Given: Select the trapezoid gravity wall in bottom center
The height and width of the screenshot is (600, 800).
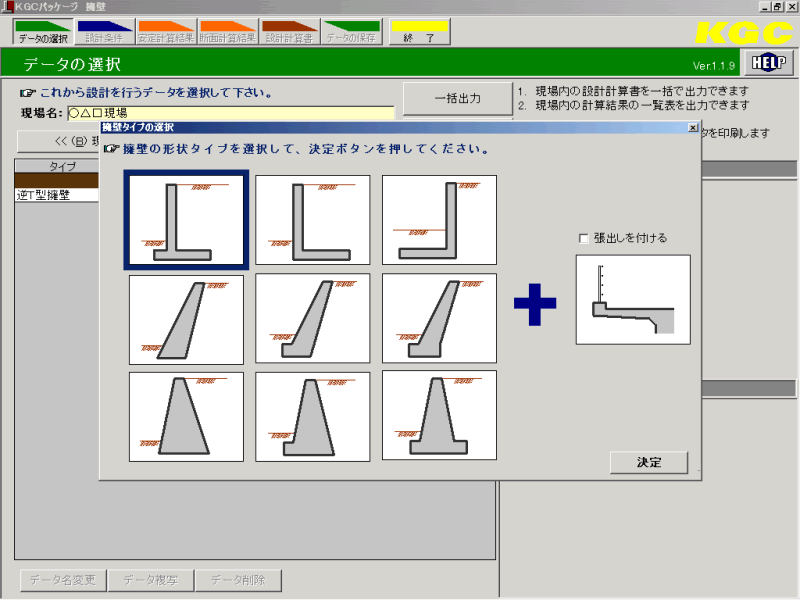Looking at the screenshot, I should [x=311, y=414].
